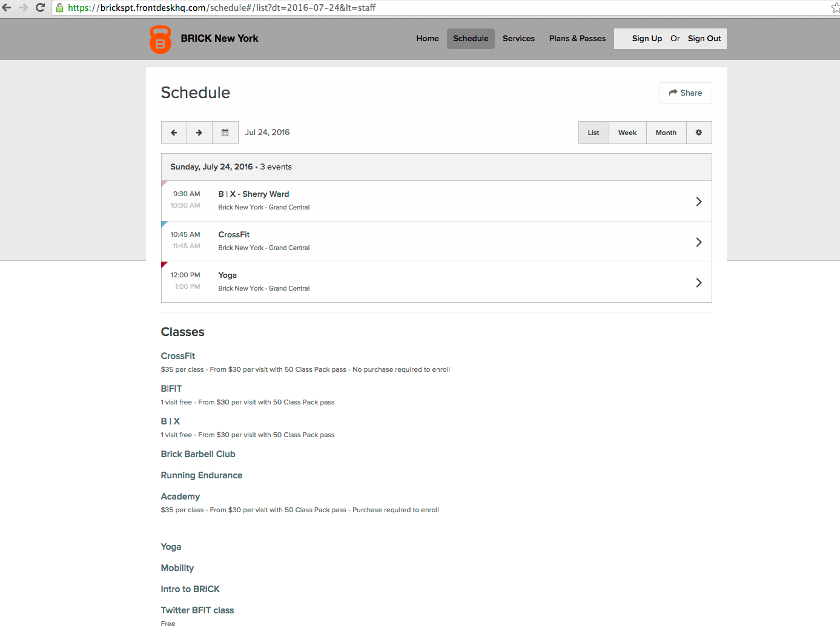Open the B | X class link
This screenshot has width=840, height=643.
click(x=170, y=421)
